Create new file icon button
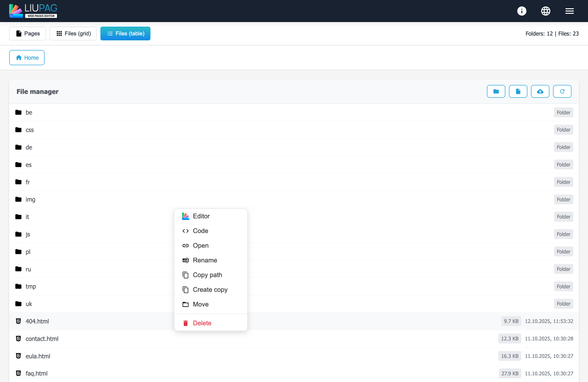 518,91
